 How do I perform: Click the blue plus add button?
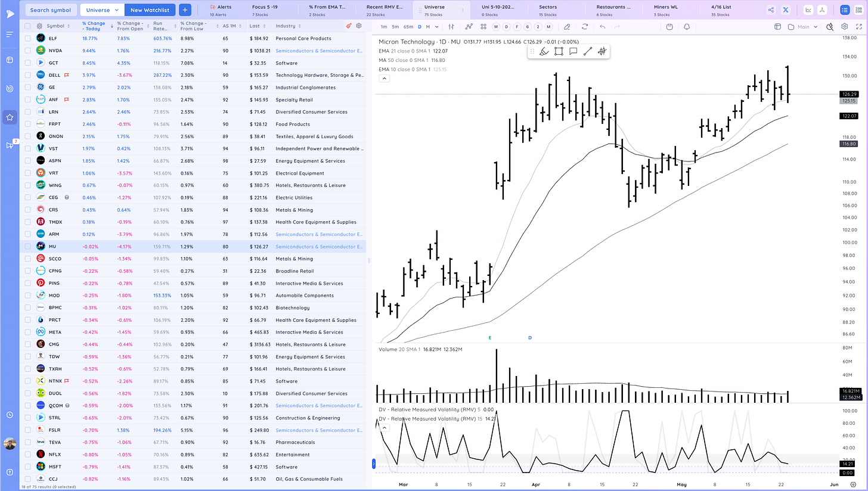click(x=184, y=10)
